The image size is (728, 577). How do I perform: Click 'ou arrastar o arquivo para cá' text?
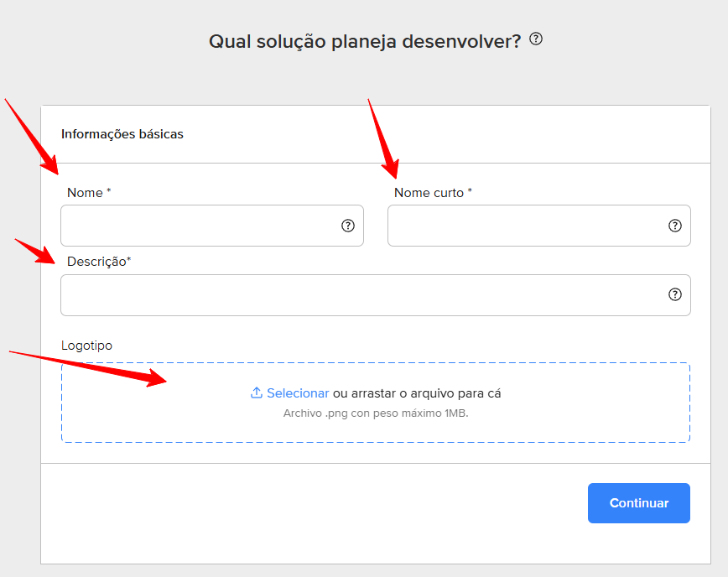click(x=417, y=393)
